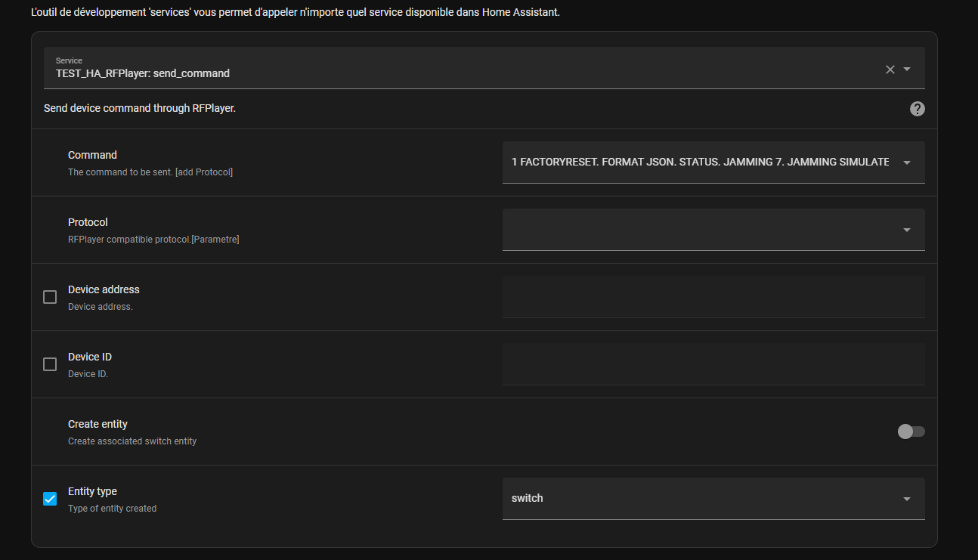Click the text 'Send device command through RFPlayer.'

point(140,108)
